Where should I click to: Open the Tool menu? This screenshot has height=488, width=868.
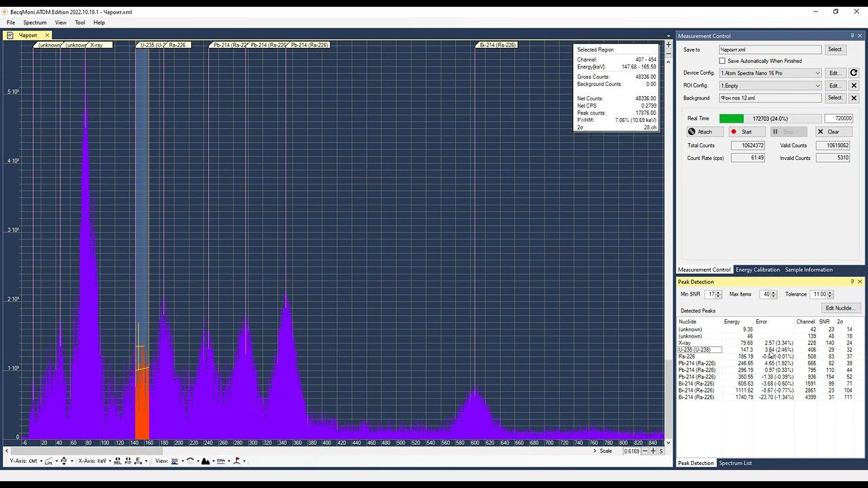pyautogui.click(x=80, y=22)
